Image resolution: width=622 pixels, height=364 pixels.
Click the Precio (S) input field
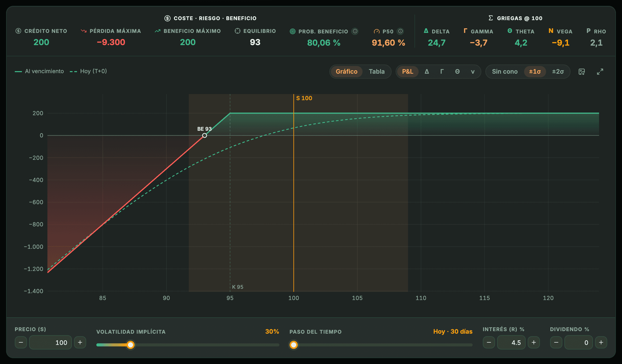50,342
